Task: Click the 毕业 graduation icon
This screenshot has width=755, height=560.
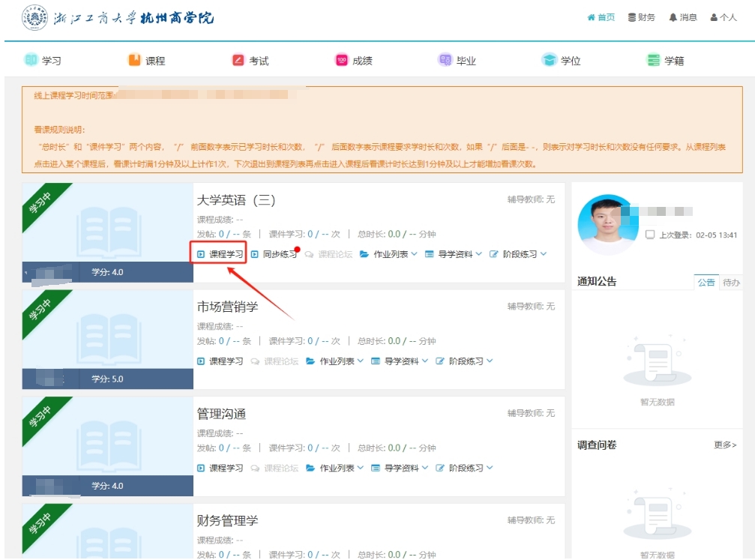Action: click(445, 60)
